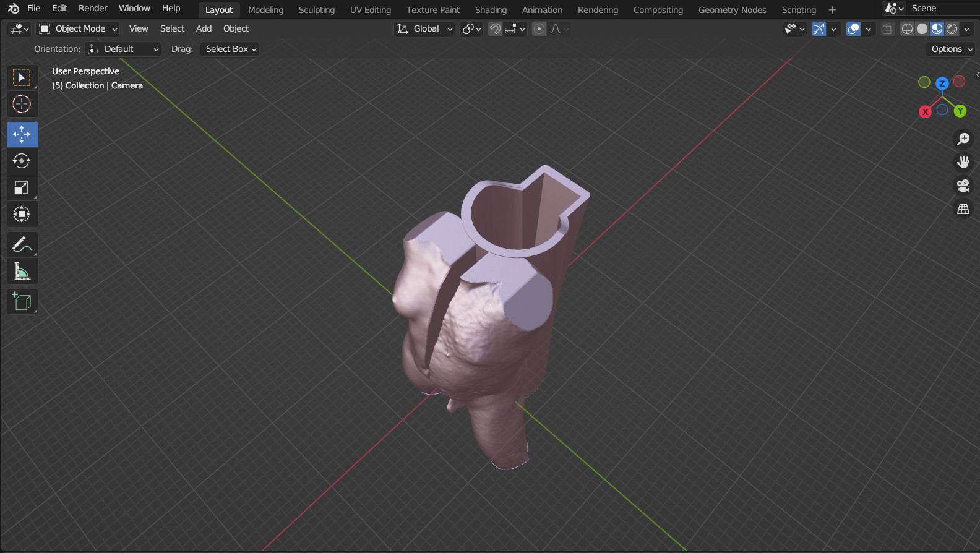Toggle proportional editing
This screenshot has height=553, width=980.
[539, 28]
